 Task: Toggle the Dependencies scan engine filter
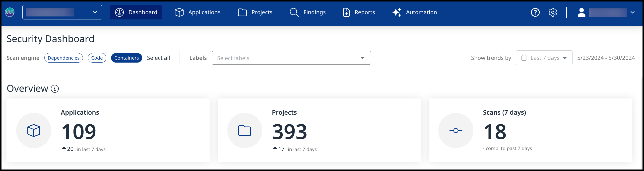64,58
